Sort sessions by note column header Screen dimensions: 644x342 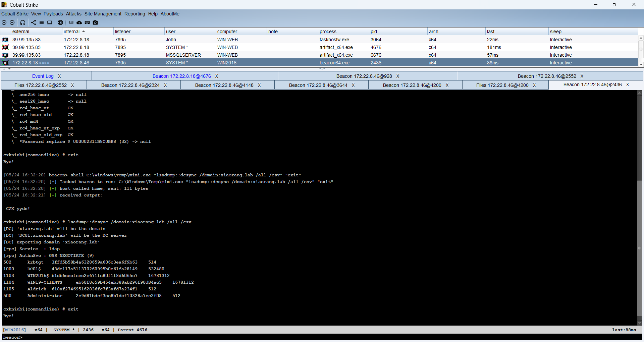(x=292, y=32)
